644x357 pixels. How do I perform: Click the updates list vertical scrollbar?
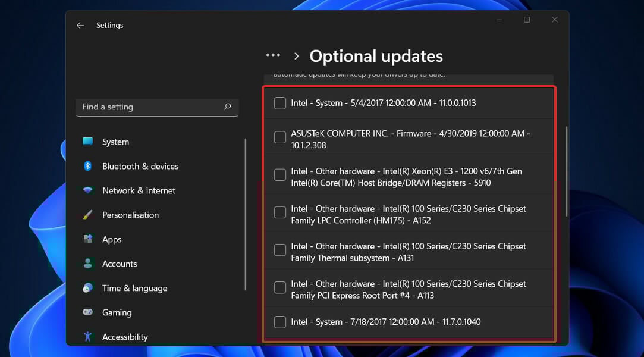[566, 171]
